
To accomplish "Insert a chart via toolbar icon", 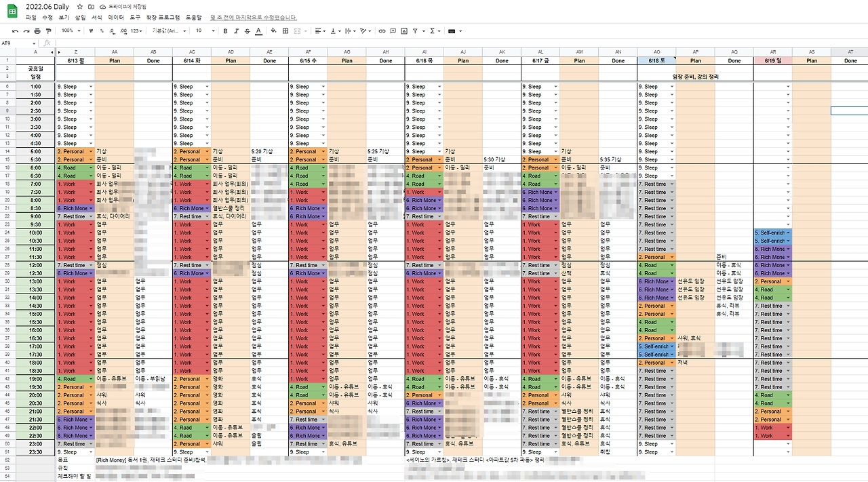I will pos(404,31).
